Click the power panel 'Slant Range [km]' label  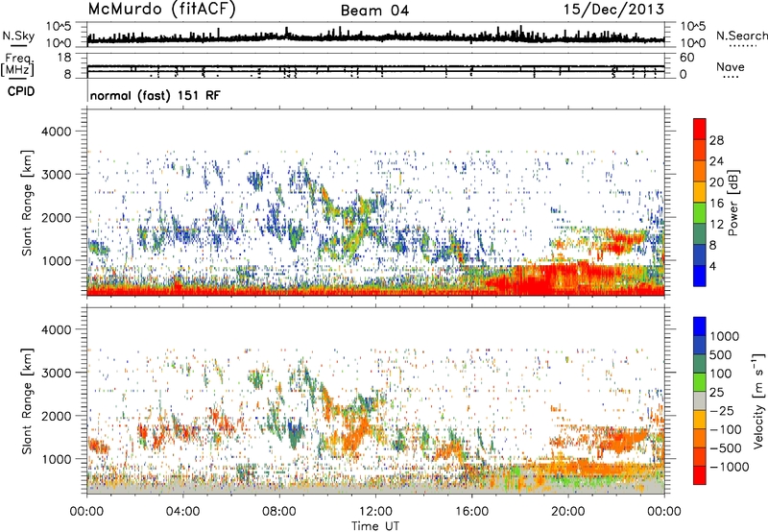coord(27,203)
